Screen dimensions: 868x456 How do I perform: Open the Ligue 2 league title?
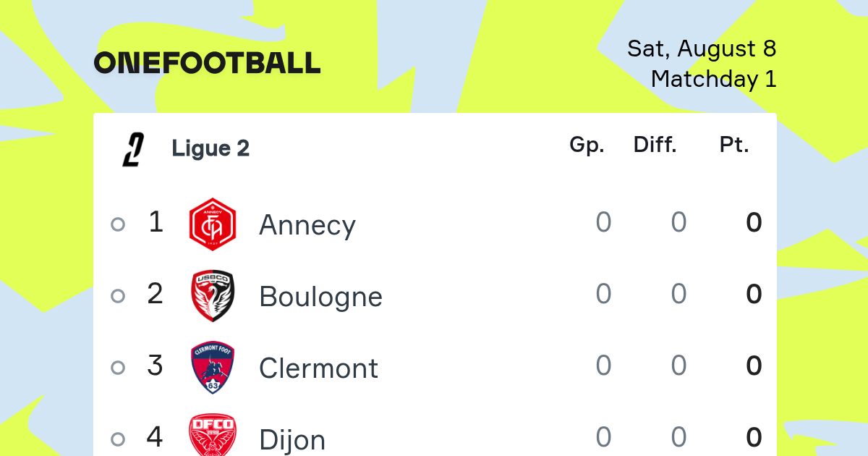click(x=210, y=148)
